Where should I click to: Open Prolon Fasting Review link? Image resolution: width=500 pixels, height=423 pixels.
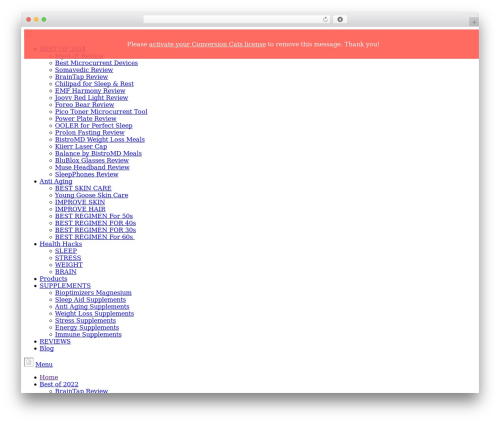point(90,133)
